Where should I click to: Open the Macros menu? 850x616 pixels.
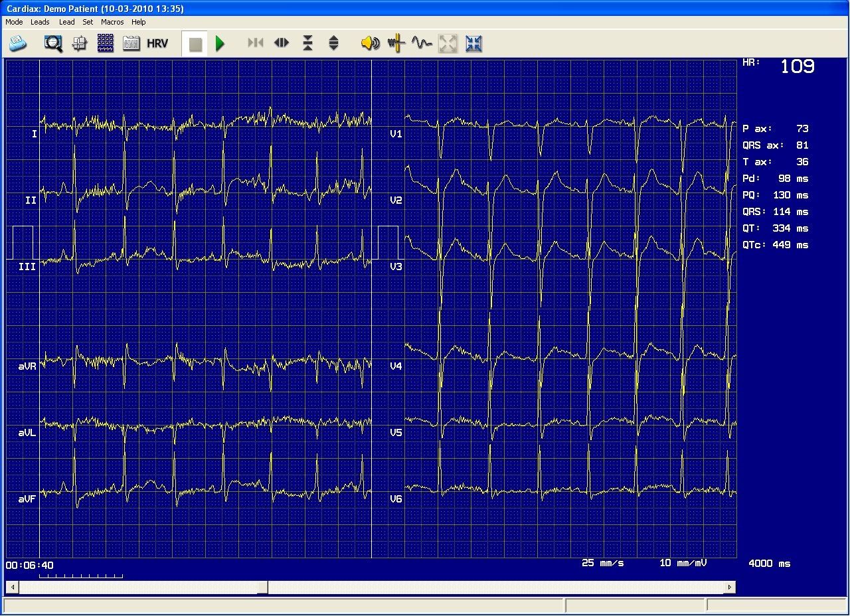click(112, 22)
